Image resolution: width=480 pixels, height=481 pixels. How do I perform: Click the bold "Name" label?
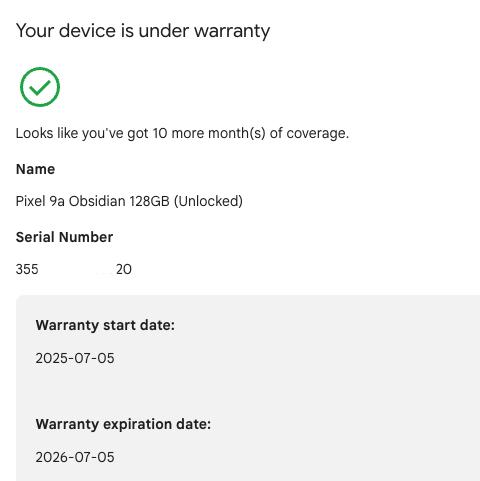tap(35, 169)
